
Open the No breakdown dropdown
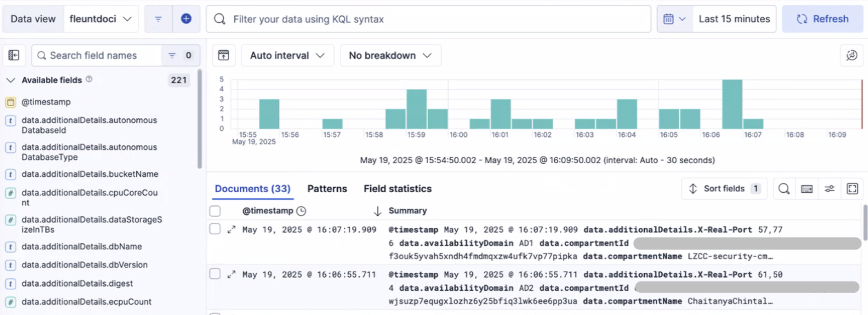point(390,55)
